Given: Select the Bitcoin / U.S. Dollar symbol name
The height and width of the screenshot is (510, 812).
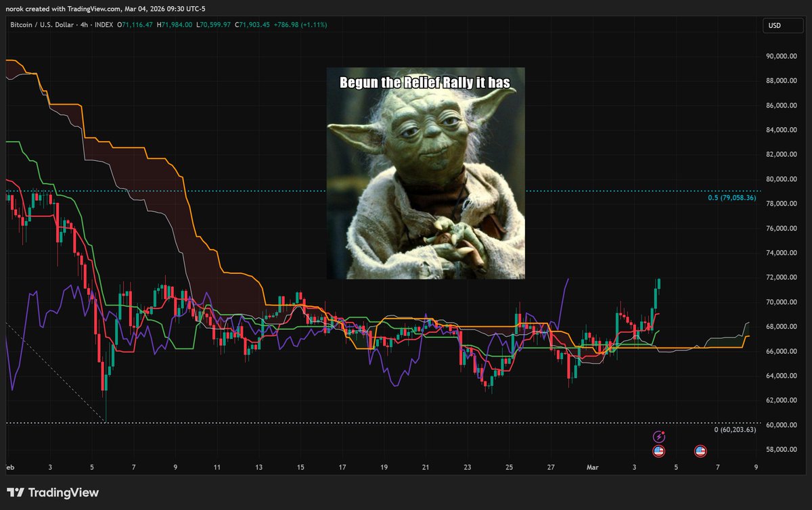Looking at the screenshot, I should [41, 25].
